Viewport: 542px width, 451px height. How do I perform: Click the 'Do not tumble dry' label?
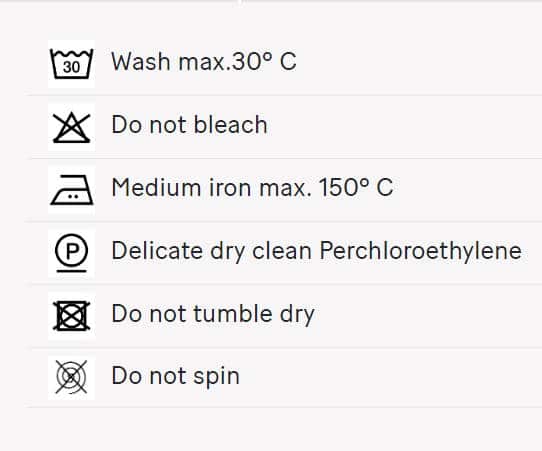[213, 314]
